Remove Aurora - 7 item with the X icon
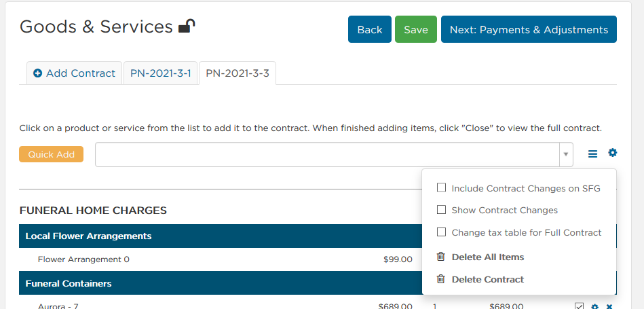Viewport: 644px width, 309px height. click(x=609, y=306)
